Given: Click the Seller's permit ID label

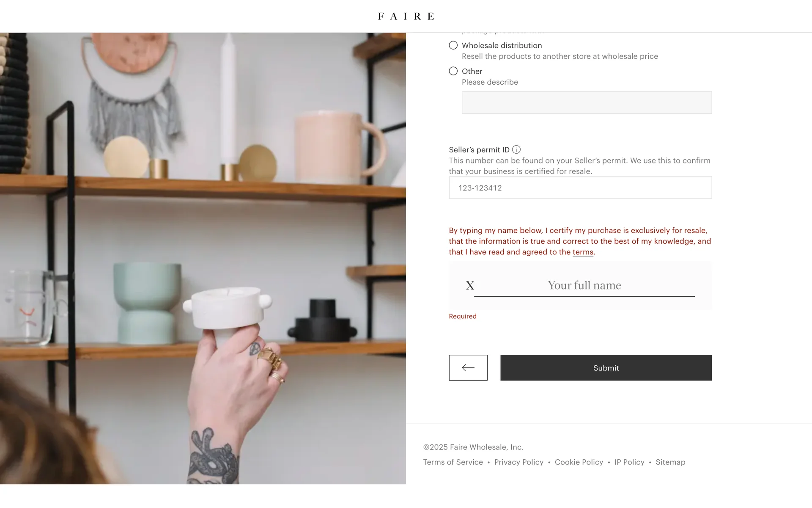Looking at the screenshot, I should point(479,149).
